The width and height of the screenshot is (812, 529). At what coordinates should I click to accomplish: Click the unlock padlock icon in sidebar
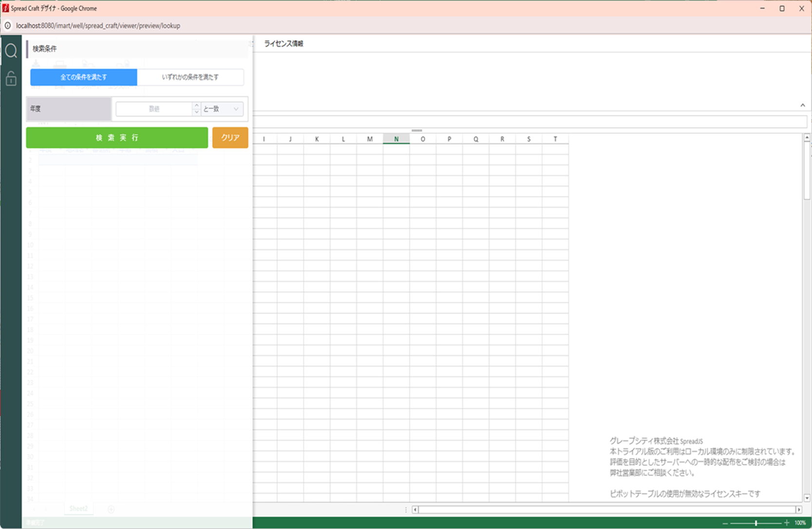coord(11,78)
